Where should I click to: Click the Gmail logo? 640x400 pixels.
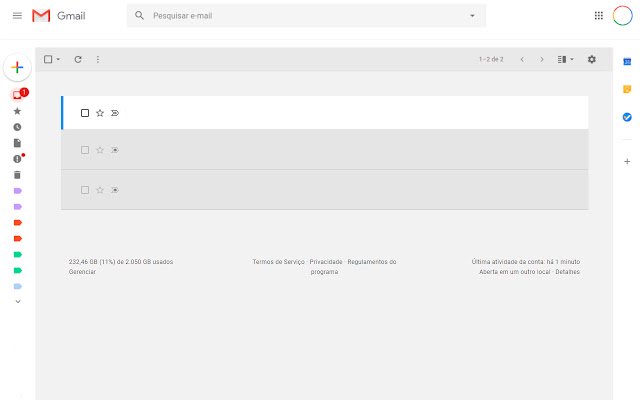click(59, 16)
